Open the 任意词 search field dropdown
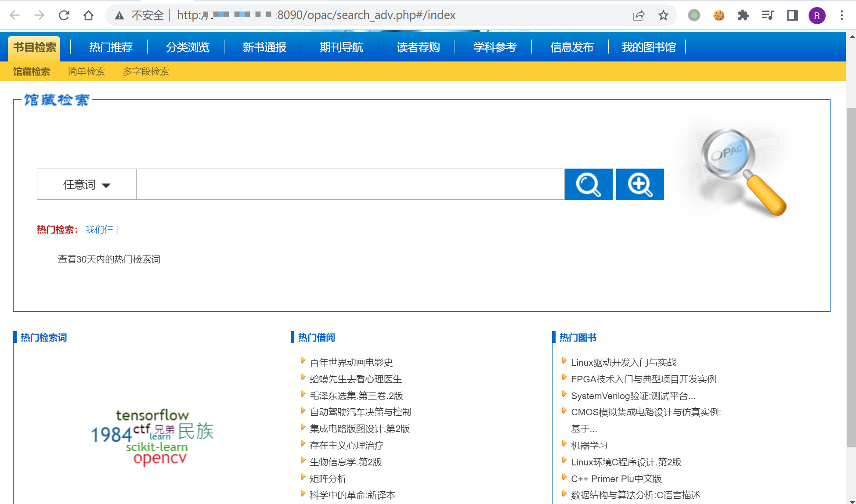Viewport: 856px width, 504px height. point(87,185)
